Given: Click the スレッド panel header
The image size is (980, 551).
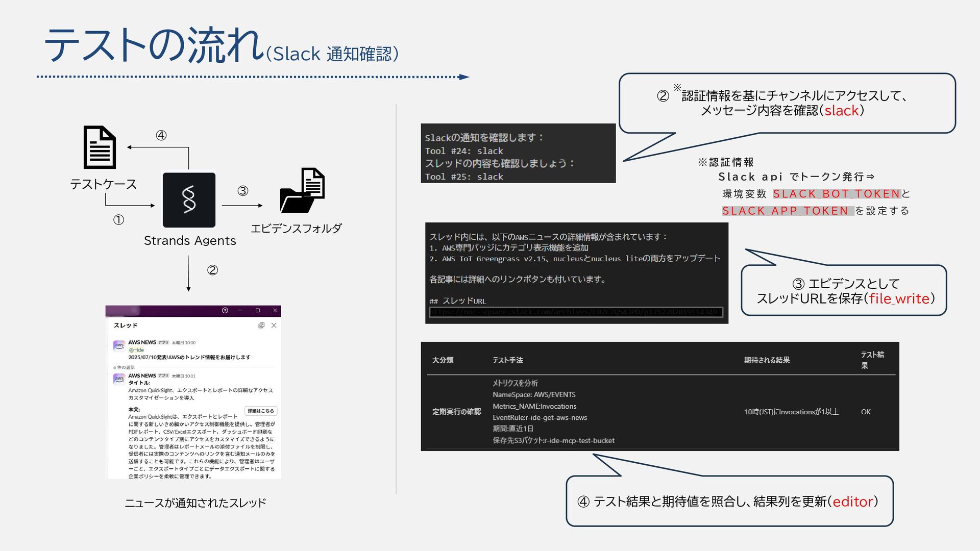Looking at the screenshot, I should click(126, 325).
